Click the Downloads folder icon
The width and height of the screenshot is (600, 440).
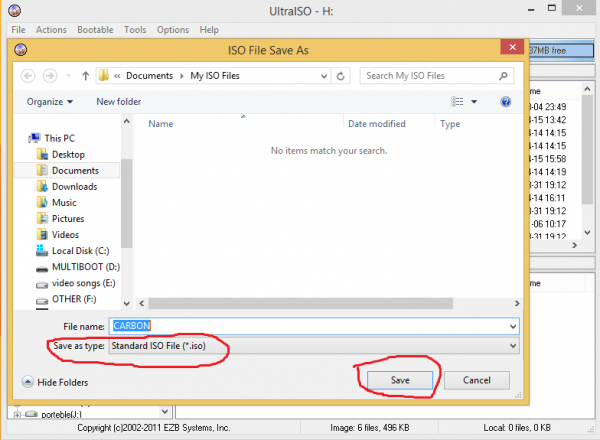(42, 186)
